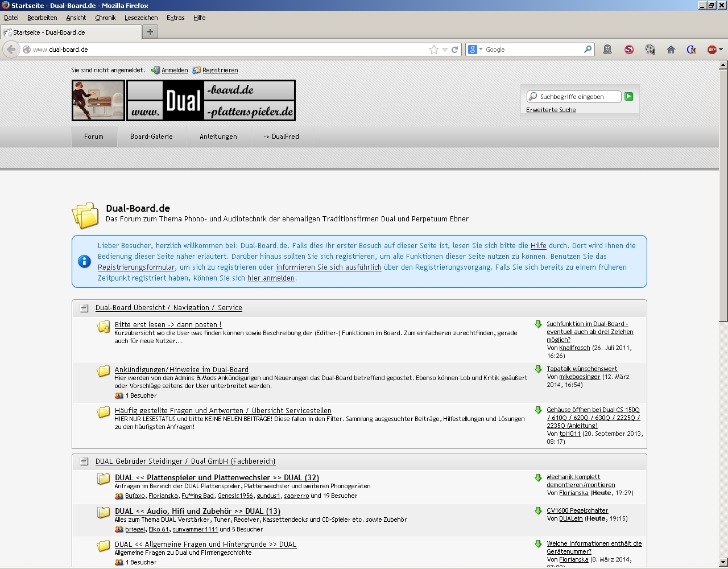Click the Firefox back arrow button
The width and height of the screenshot is (728, 569).
point(11,50)
